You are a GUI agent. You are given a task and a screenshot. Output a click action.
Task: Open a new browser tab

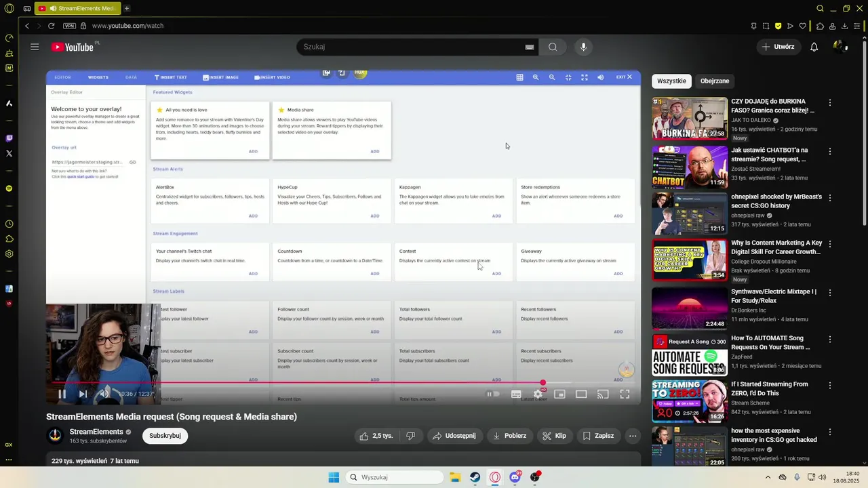click(x=127, y=8)
